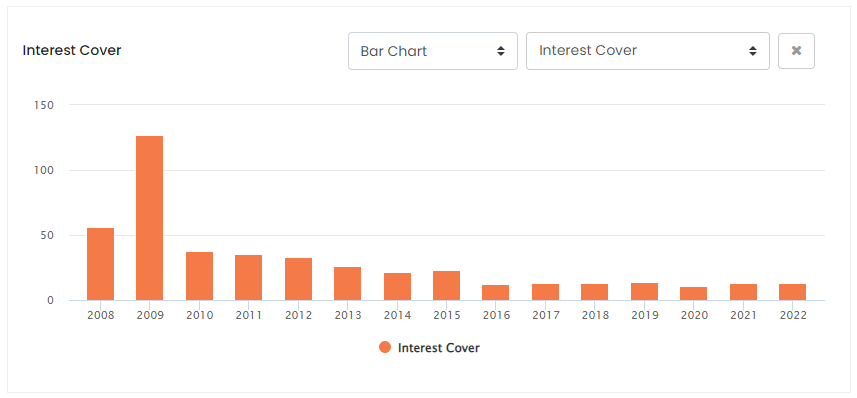Click the 2022 bar
Viewport: 857px width, 398px height.
[x=793, y=292]
